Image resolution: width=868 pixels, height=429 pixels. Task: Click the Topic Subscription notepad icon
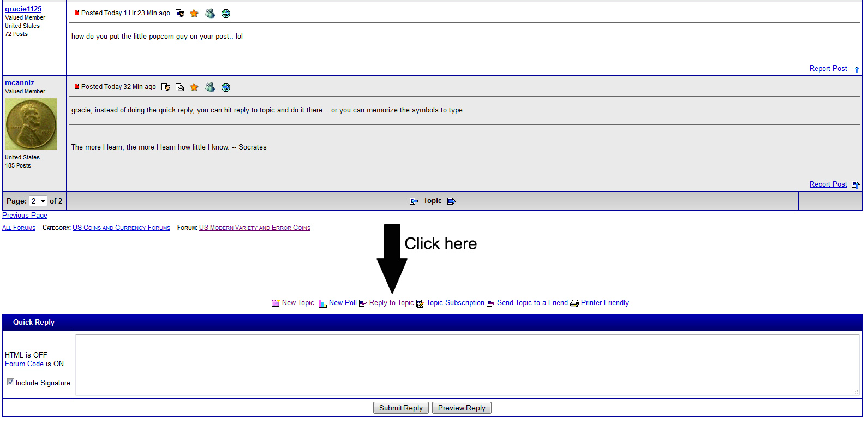pyautogui.click(x=420, y=303)
